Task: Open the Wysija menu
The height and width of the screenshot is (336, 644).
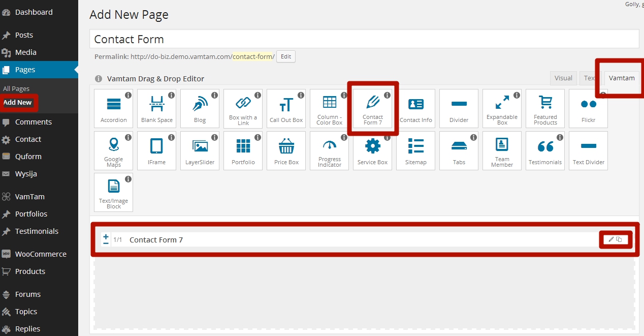Action: coord(39,174)
